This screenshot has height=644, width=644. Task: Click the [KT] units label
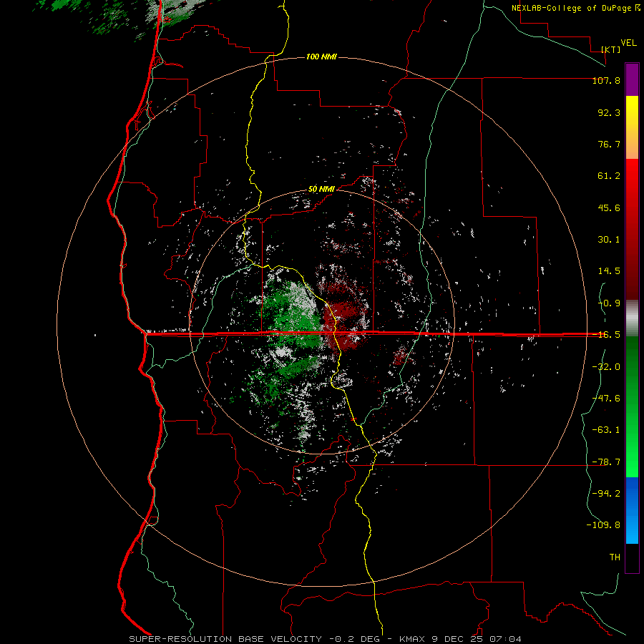(x=611, y=49)
